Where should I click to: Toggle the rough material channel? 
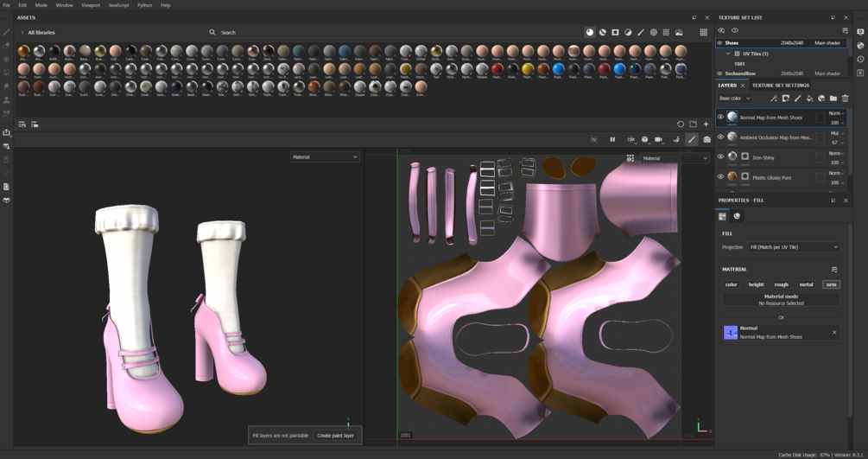point(781,284)
